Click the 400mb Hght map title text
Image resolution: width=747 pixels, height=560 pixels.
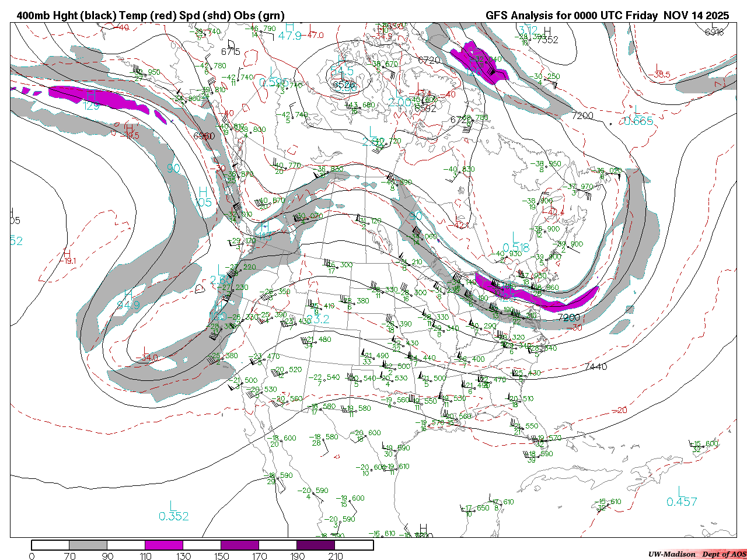150,16
